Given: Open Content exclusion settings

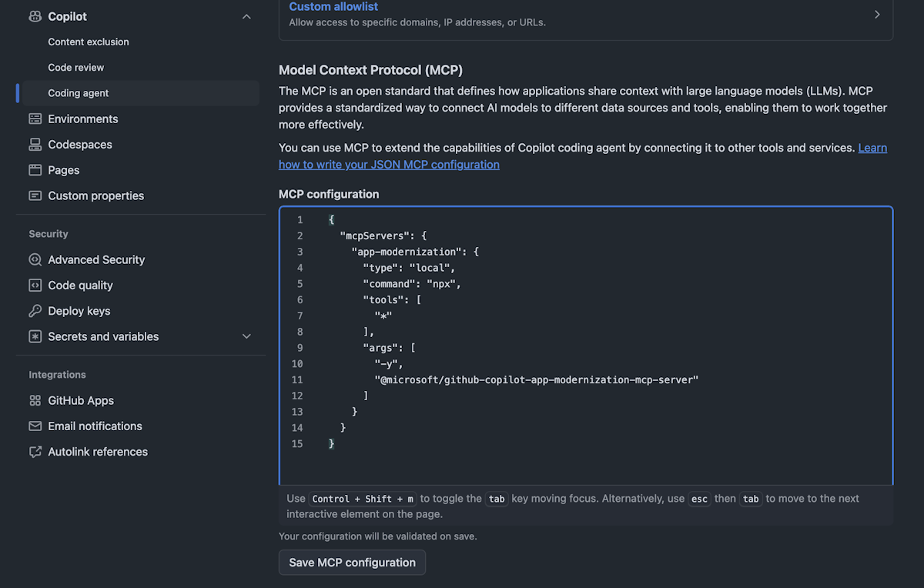Looking at the screenshot, I should (x=89, y=42).
